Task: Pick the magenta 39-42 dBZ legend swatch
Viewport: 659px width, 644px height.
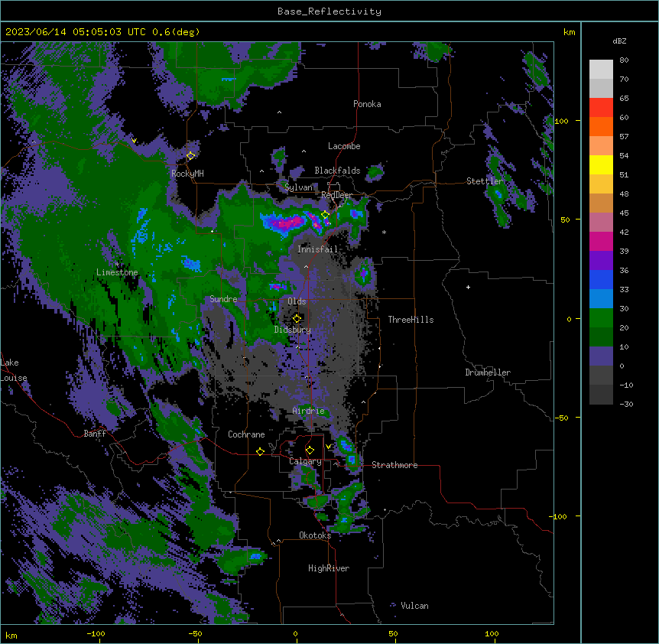Action: (601, 241)
